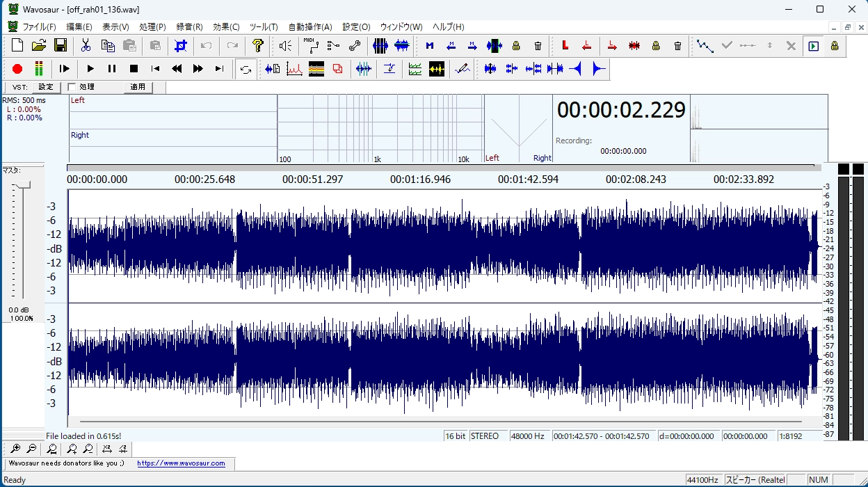Click the red Record button

[17, 69]
